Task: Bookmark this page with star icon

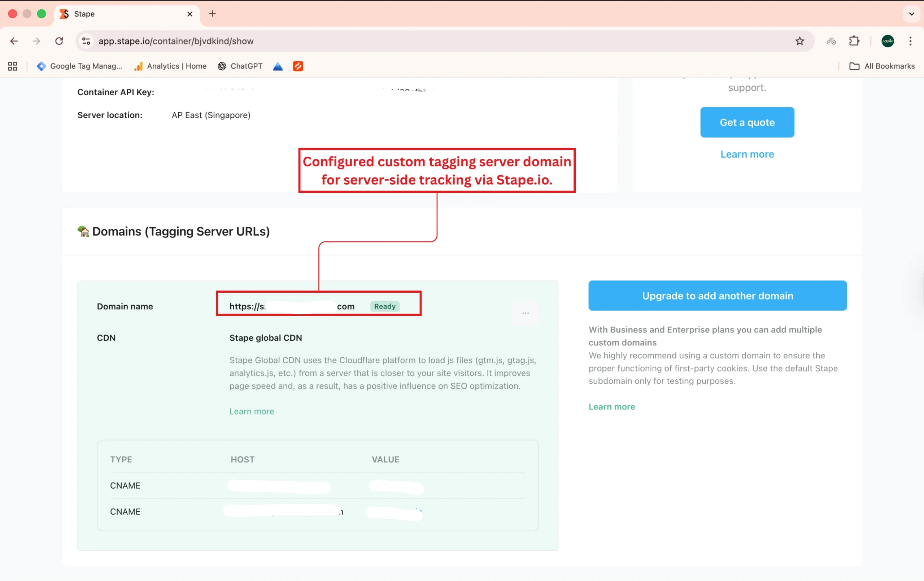Action: pos(799,41)
